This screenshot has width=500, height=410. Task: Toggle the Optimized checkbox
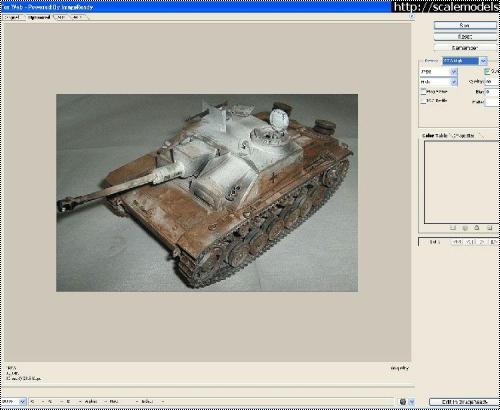point(487,71)
